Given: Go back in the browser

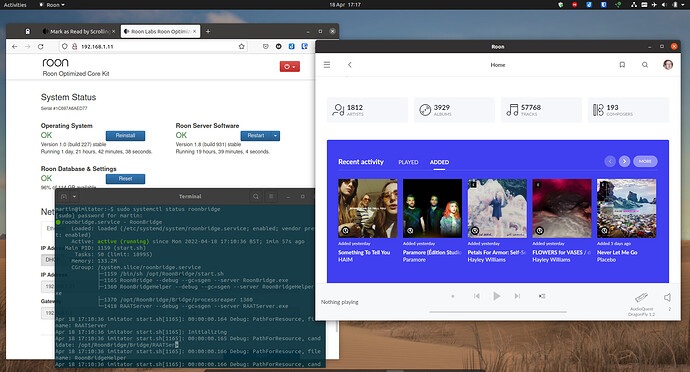Looking at the screenshot, I should 15,46.
